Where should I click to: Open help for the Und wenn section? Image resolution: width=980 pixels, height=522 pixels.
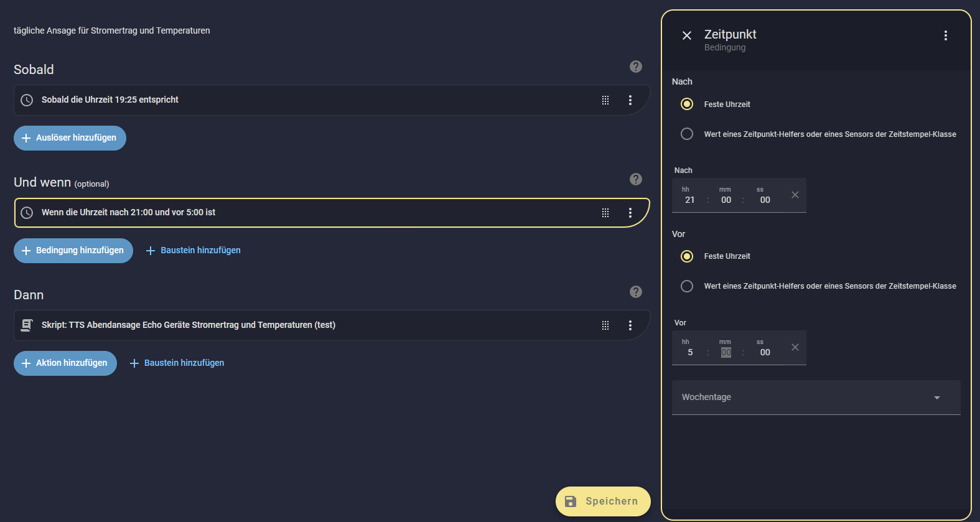point(635,179)
